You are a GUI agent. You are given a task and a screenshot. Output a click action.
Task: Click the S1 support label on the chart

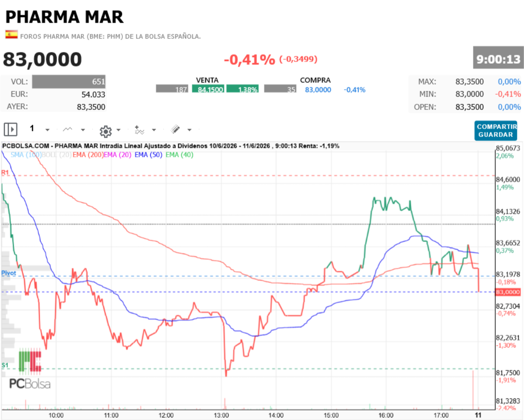tap(5, 365)
